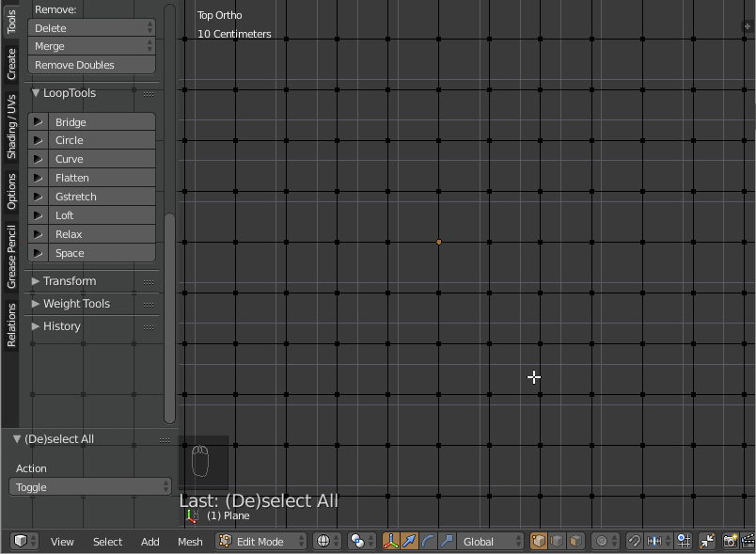This screenshot has width=756, height=554.
Task: Click the Circle button
Action: click(x=102, y=140)
